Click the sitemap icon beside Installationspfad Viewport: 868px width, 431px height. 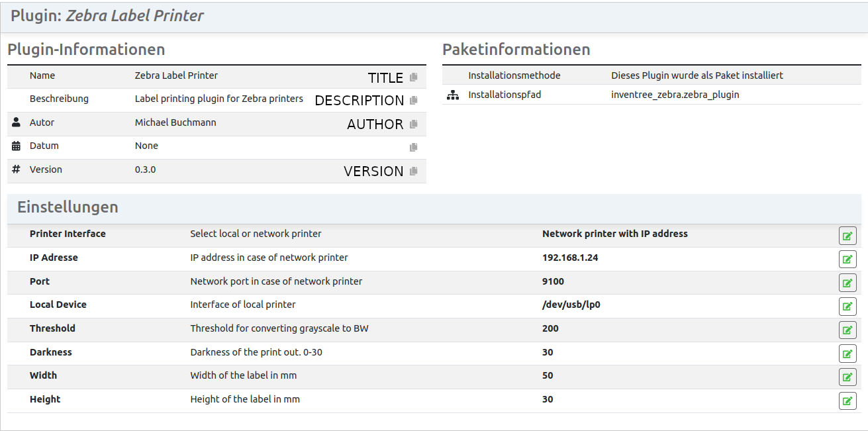[x=452, y=95]
